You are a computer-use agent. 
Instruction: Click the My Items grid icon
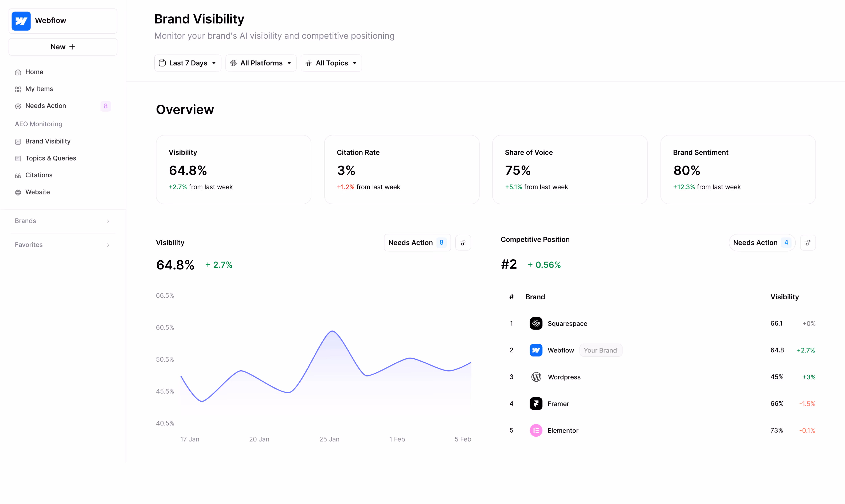pyautogui.click(x=18, y=89)
